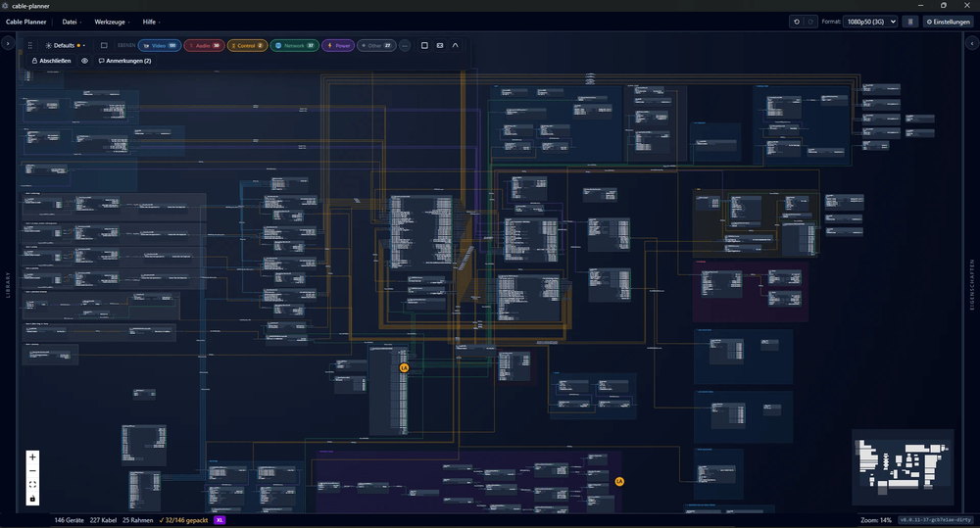Click the square frame icon in toolbar
This screenshot has width=980, height=528.
[424, 46]
